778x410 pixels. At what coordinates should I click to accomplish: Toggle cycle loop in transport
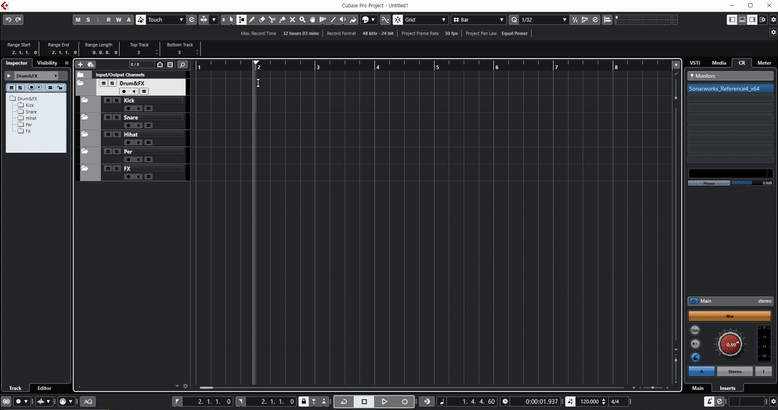point(343,402)
